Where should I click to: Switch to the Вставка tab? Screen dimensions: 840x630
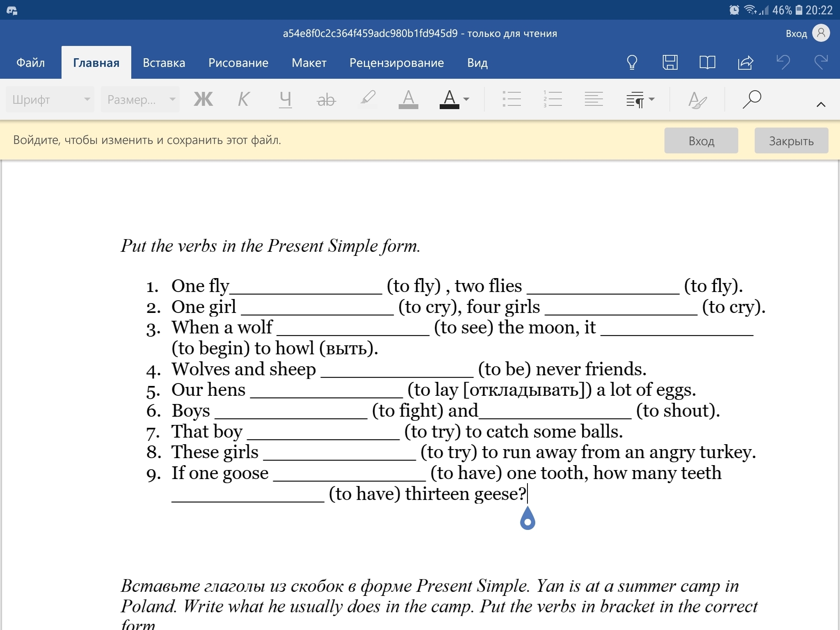[164, 63]
